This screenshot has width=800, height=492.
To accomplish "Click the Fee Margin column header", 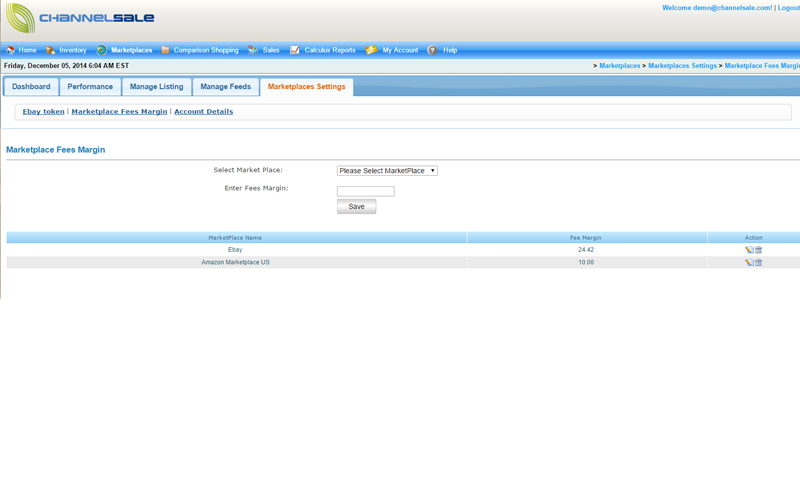I will [586, 238].
